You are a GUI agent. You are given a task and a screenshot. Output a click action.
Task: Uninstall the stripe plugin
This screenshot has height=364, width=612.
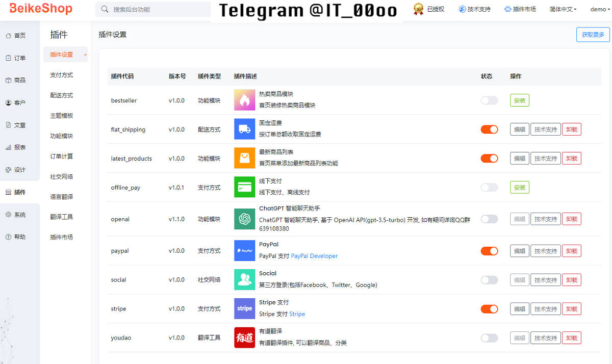click(572, 309)
